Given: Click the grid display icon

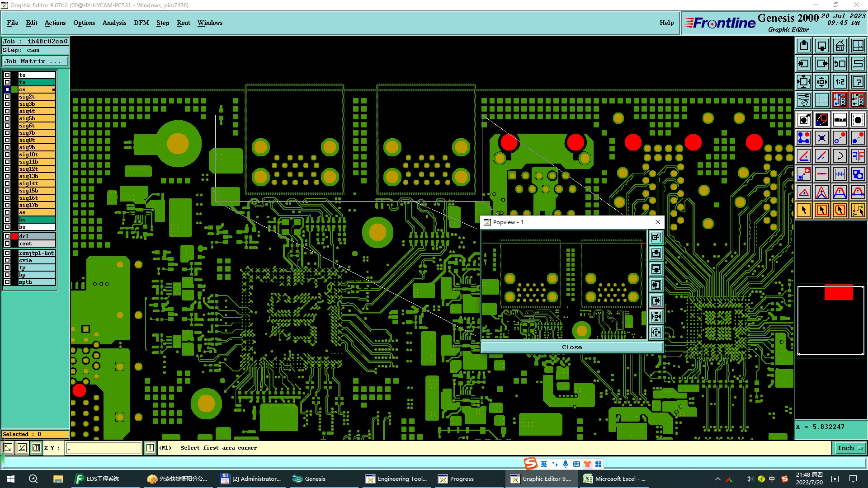Looking at the screenshot, I should point(821,100).
